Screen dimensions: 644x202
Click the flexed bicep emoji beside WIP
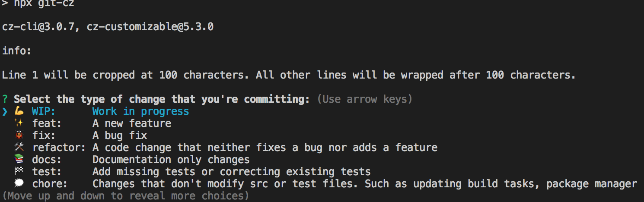coord(19,111)
